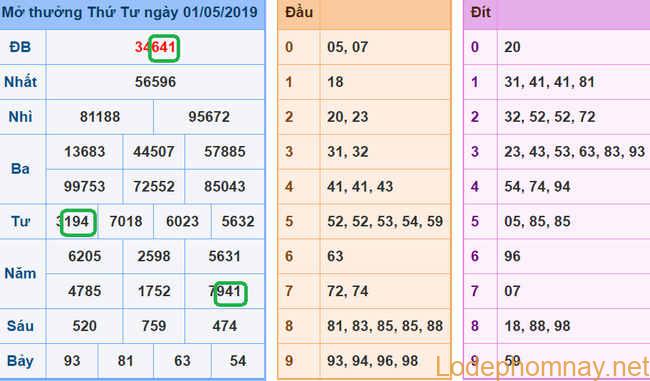This screenshot has width=650, height=381.
Task: Click third prize number 57885
Action: click(225, 151)
